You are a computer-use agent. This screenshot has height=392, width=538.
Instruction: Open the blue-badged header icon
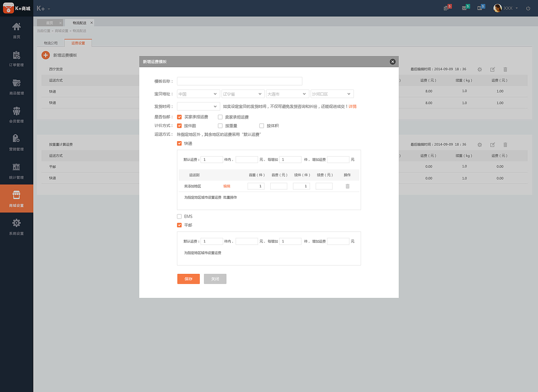pyautogui.click(x=481, y=8)
